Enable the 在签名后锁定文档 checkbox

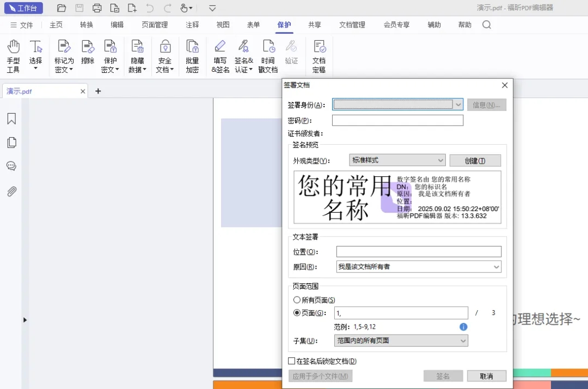(292, 361)
